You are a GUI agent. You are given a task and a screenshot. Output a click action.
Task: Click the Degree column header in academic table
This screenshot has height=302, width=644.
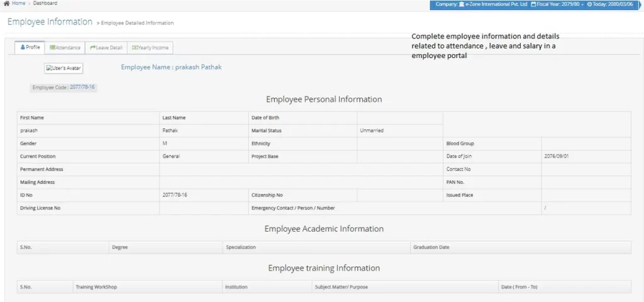(119, 247)
